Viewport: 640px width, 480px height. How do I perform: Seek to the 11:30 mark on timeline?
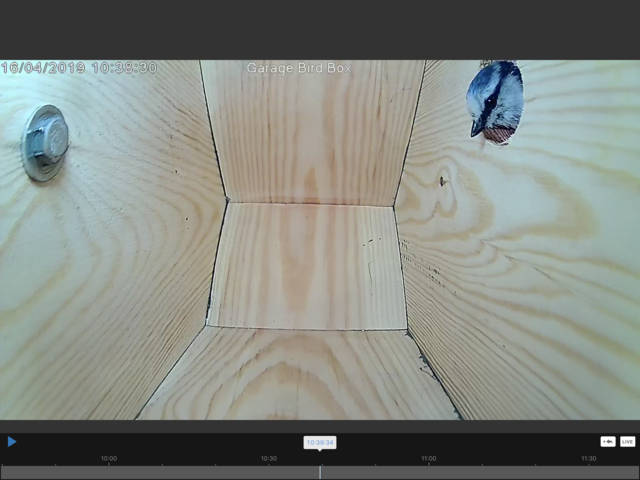click(589, 459)
